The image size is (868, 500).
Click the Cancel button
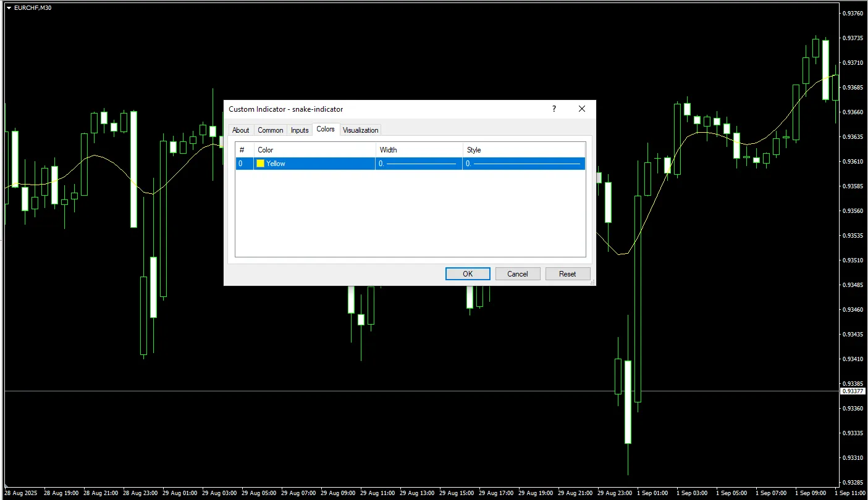(x=517, y=274)
